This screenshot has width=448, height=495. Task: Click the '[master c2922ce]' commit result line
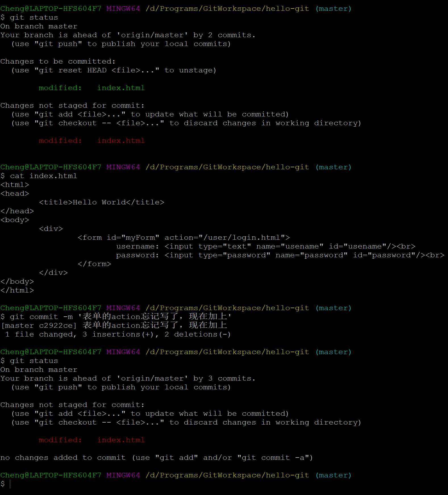point(114,325)
